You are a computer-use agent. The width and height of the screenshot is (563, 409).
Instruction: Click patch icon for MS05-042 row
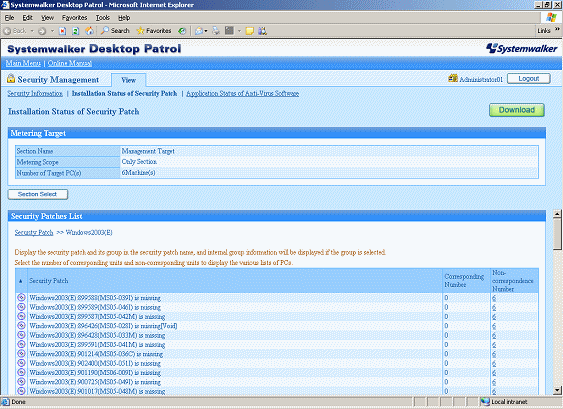pyautogui.click(x=22, y=316)
